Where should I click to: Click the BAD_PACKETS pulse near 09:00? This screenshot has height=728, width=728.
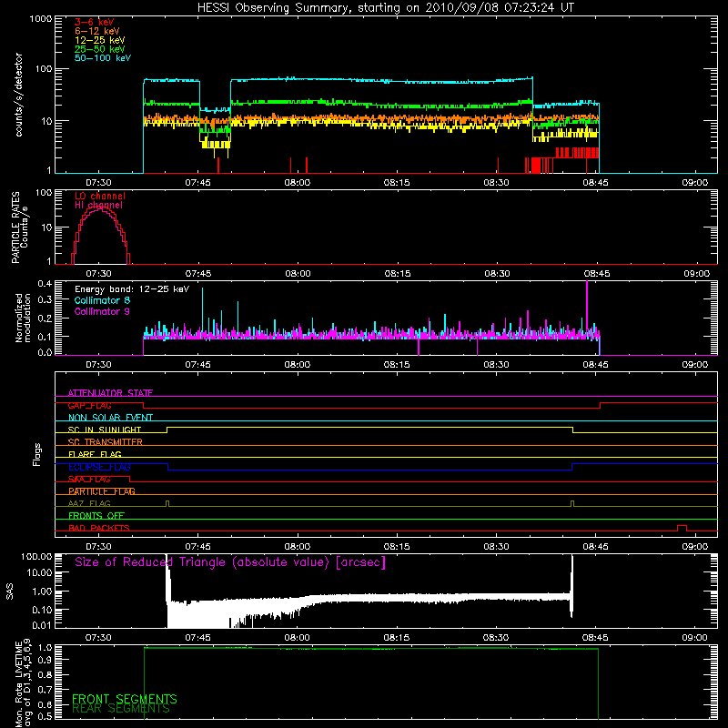pos(682,528)
